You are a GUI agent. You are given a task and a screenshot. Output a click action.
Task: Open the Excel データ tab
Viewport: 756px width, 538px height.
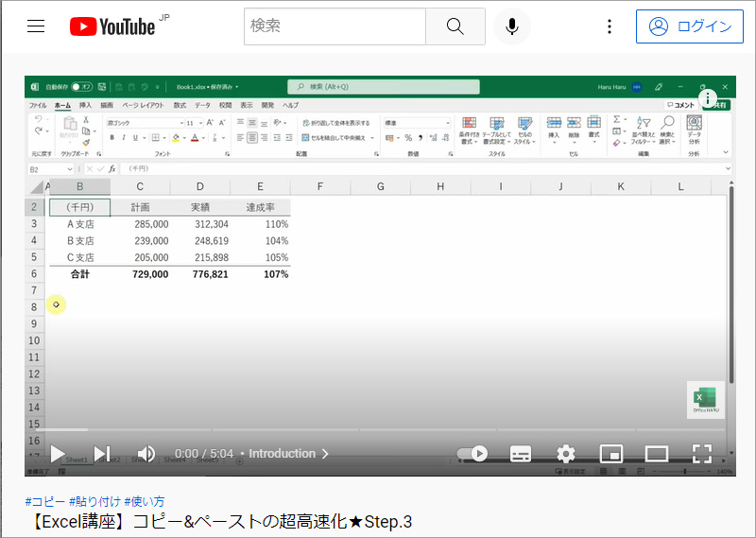202,105
